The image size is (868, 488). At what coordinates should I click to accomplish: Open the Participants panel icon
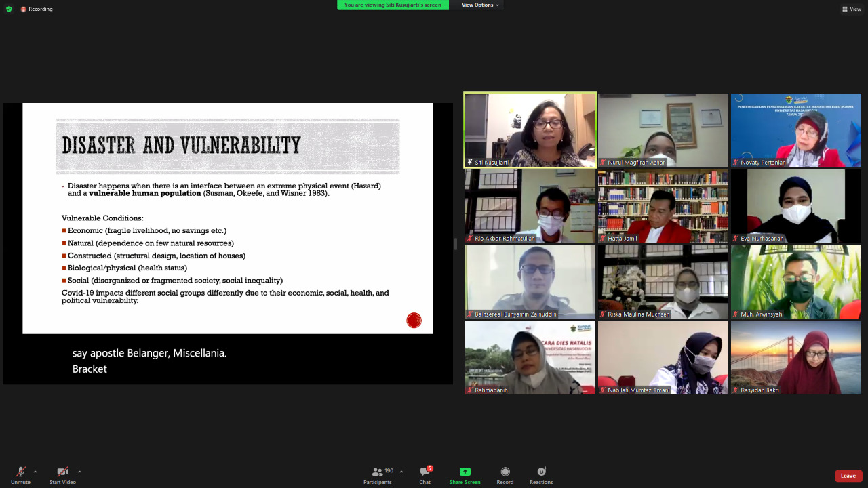click(x=376, y=472)
